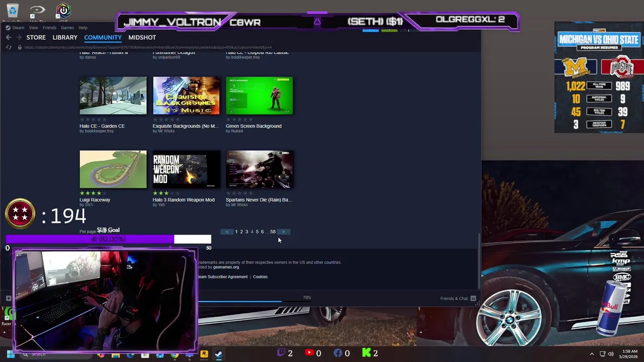
Task: Go to previous page with '<' button
Action: (x=227, y=232)
